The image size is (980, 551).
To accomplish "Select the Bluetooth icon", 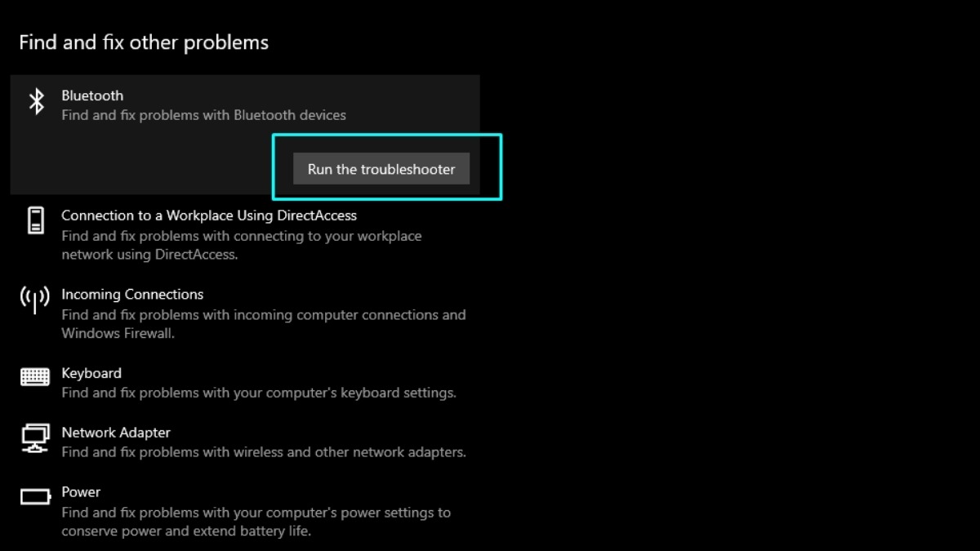I will pyautogui.click(x=36, y=102).
